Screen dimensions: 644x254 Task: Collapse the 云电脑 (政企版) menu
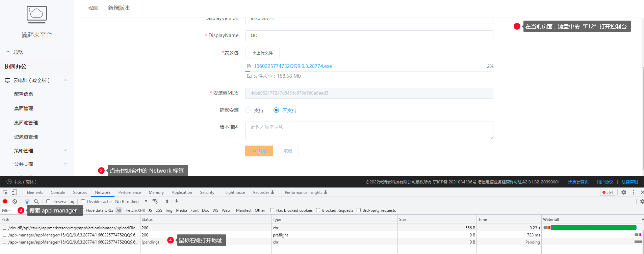[x=65, y=80]
